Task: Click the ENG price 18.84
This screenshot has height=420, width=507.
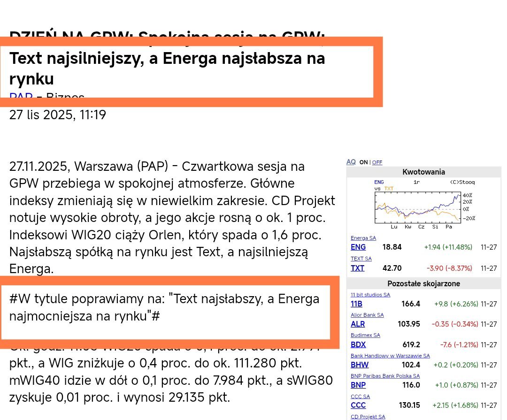Action: [392, 247]
